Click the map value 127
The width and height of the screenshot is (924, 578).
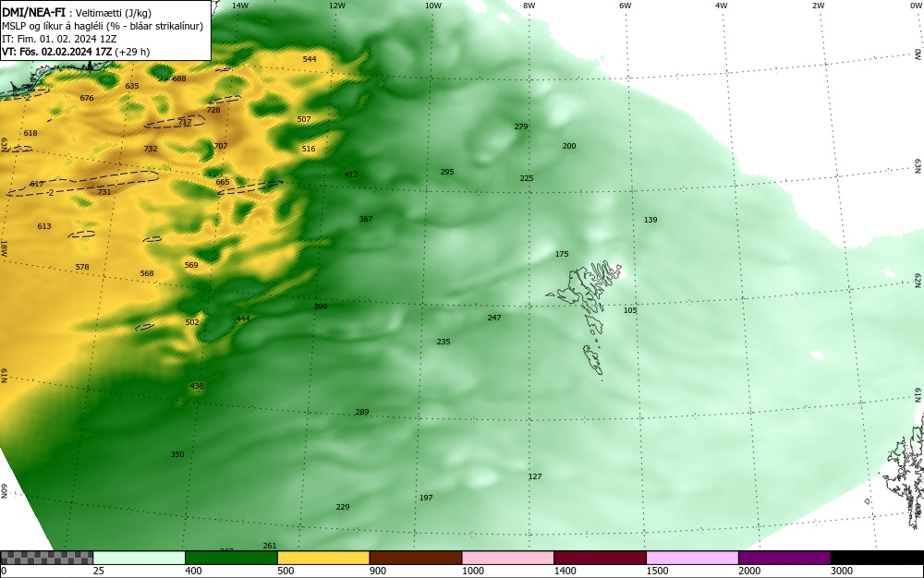pos(535,476)
